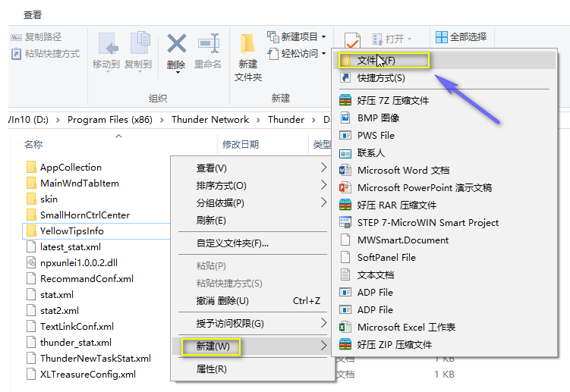Click the Microsoft PowerPoint 演示文稿 icon

pos(345,187)
